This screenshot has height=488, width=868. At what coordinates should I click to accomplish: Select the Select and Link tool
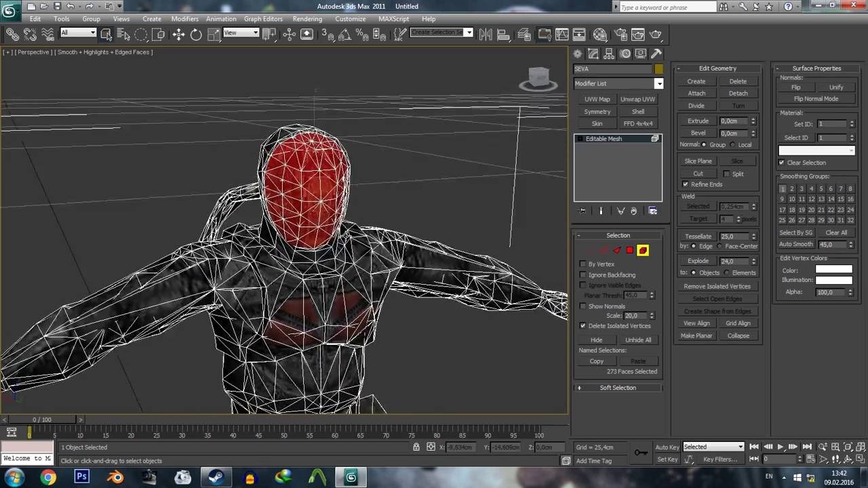point(12,34)
